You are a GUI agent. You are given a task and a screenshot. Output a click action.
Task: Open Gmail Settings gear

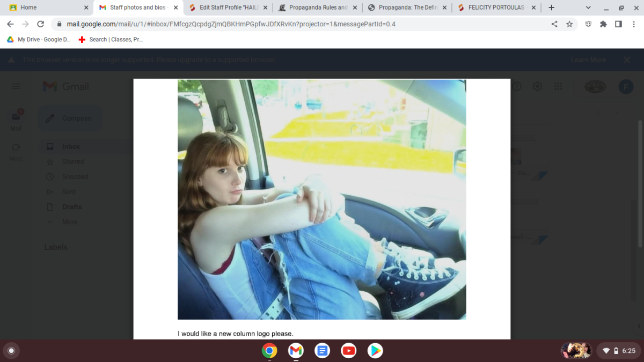(537, 86)
